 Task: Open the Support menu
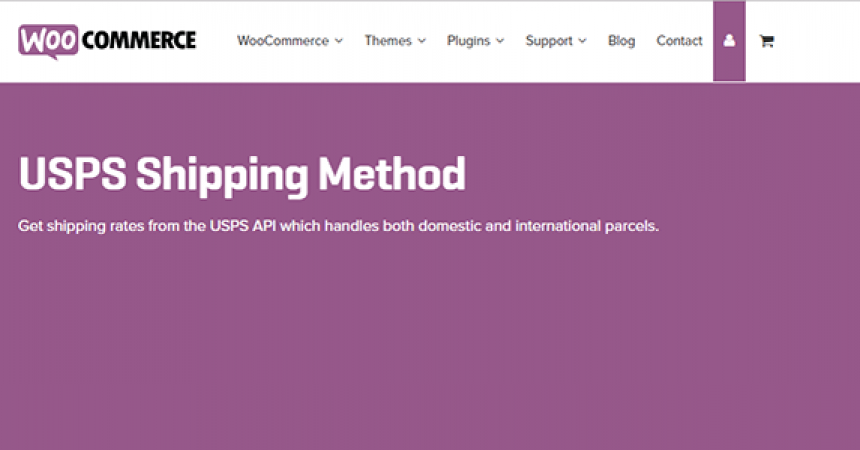click(x=549, y=41)
